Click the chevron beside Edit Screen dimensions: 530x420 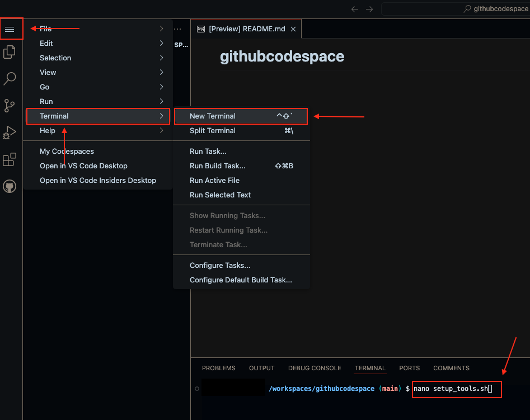162,43
